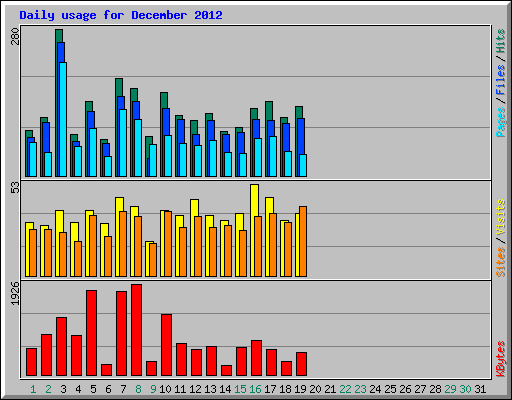
Task: Click the orange sites bar for day 9
Action: (x=153, y=260)
